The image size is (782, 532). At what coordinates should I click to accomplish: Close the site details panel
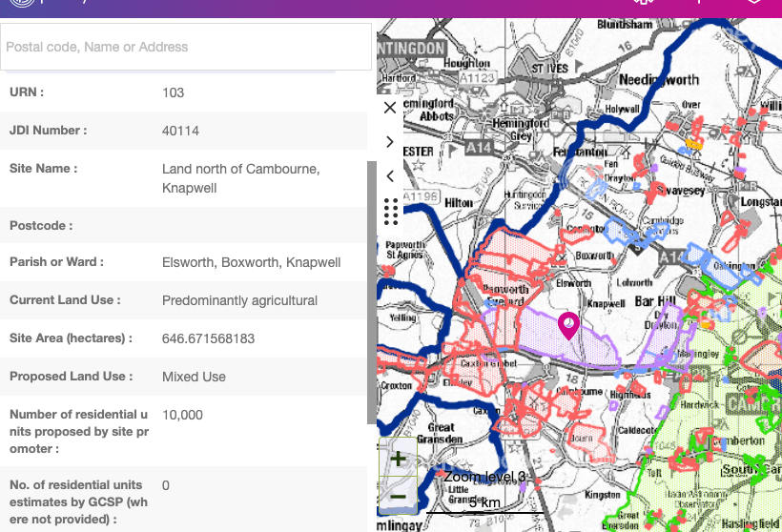tap(390, 108)
